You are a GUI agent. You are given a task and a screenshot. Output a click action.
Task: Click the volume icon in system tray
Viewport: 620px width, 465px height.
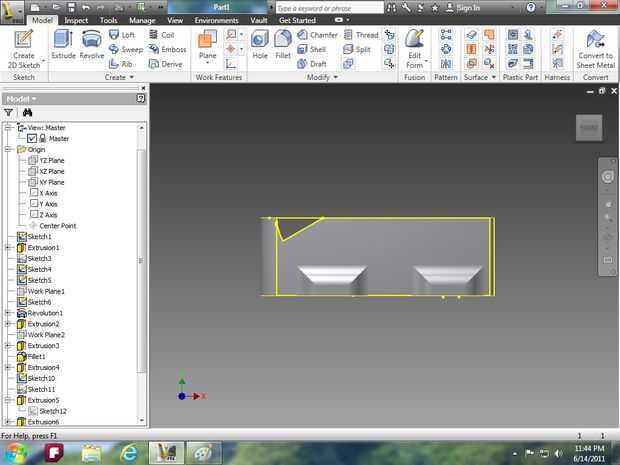tap(558, 453)
